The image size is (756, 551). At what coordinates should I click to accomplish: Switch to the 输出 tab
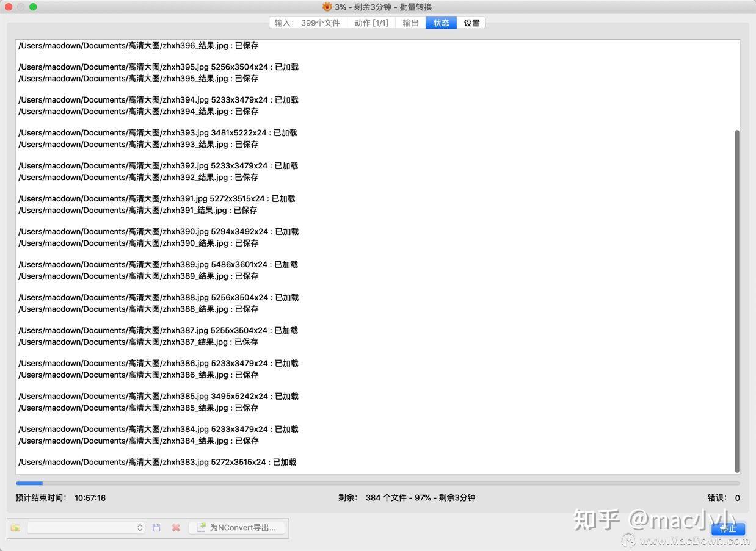410,23
